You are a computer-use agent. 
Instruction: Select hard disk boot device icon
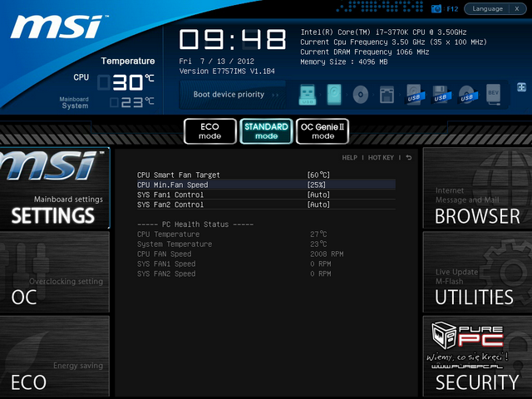(334, 94)
